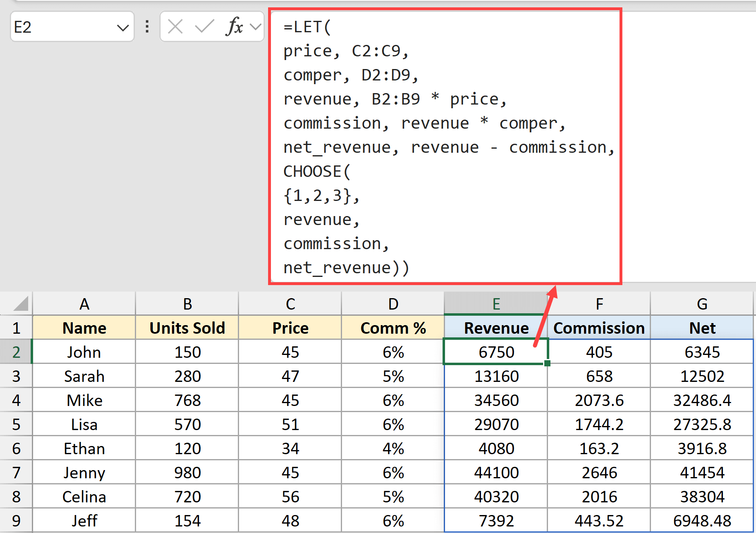
Task: Select units sold cell 768
Action: click(187, 400)
